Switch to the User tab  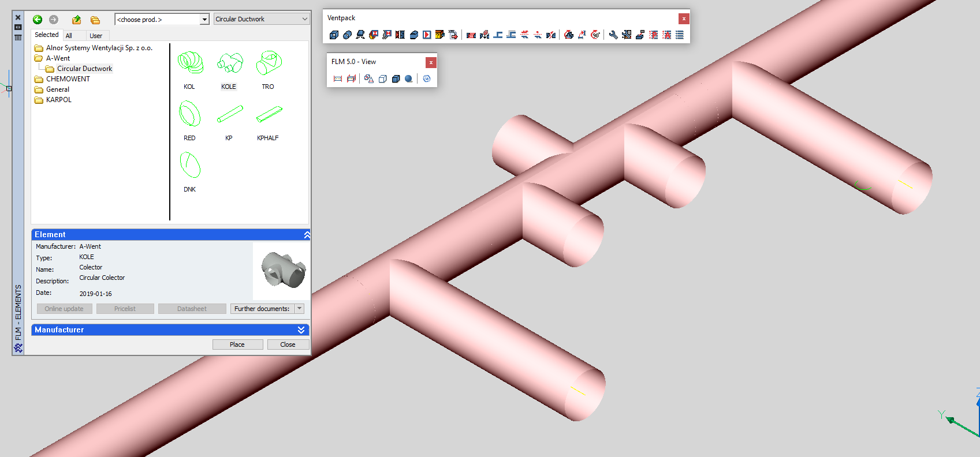point(96,36)
